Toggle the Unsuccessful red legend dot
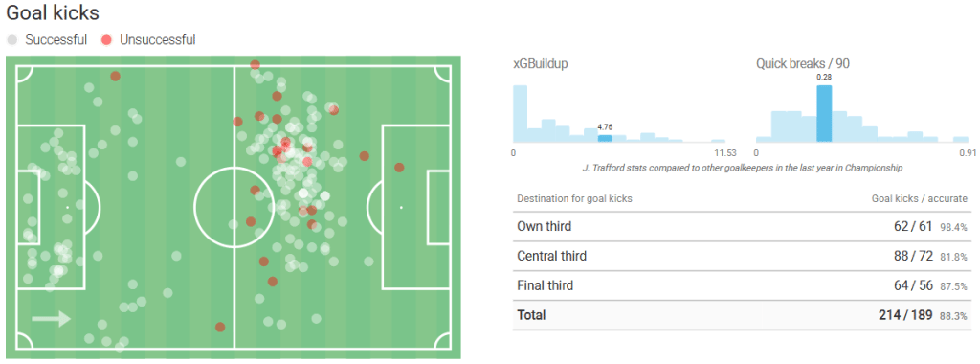Image resolution: width=980 pixels, height=364 pixels. point(106,40)
